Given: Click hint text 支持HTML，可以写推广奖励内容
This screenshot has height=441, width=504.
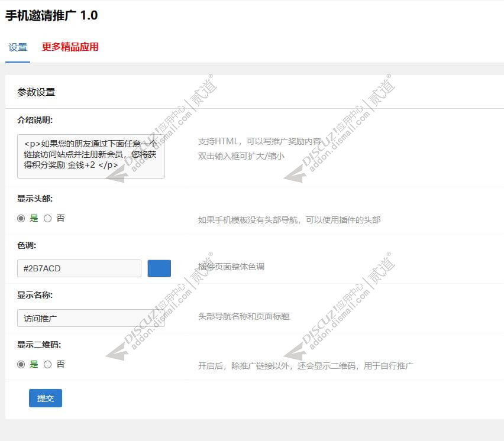Looking at the screenshot, I should point(260,141).
